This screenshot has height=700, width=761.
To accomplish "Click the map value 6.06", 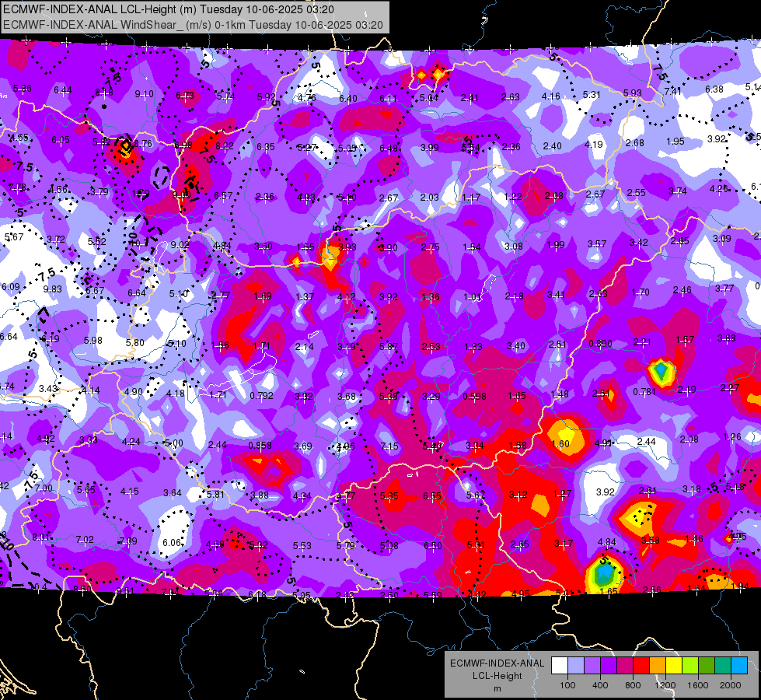I will point(172,542).
